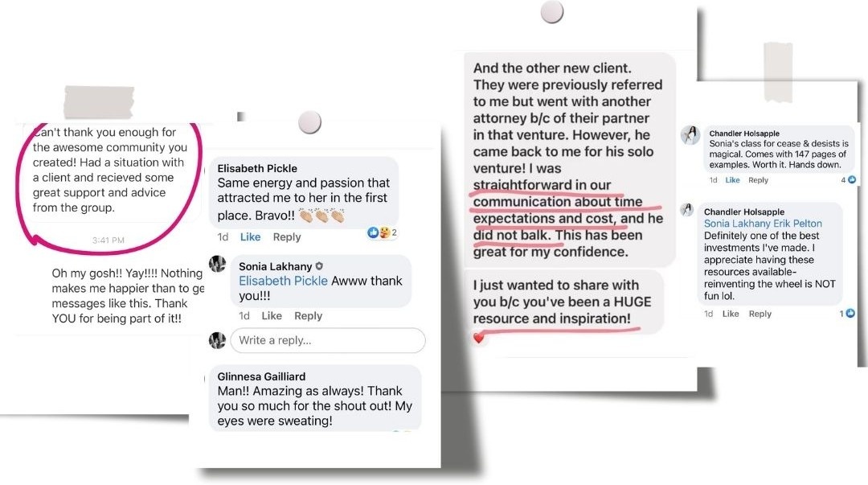Open the reactions on Elisabeth Pickle's comment
Image resolution: width=868 pixels, height=485 pixels.
coord(382,232)
